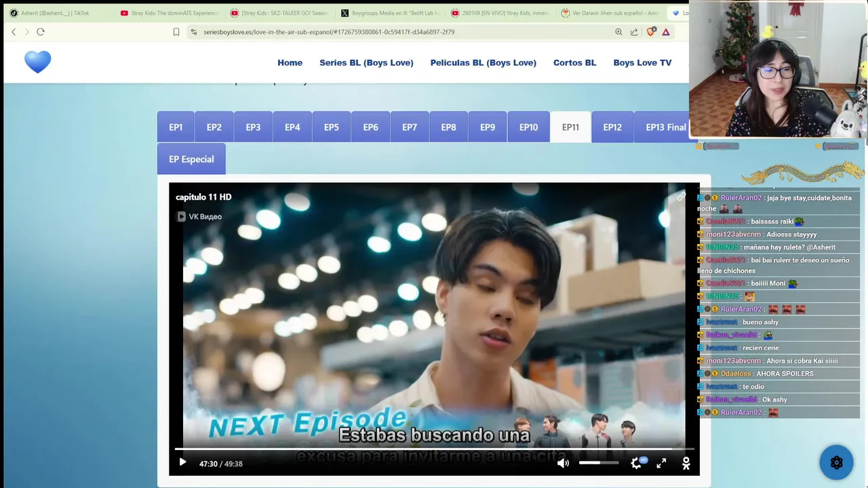
Task: Open the EP Especial tab
Action: click(x=191, y=159)
